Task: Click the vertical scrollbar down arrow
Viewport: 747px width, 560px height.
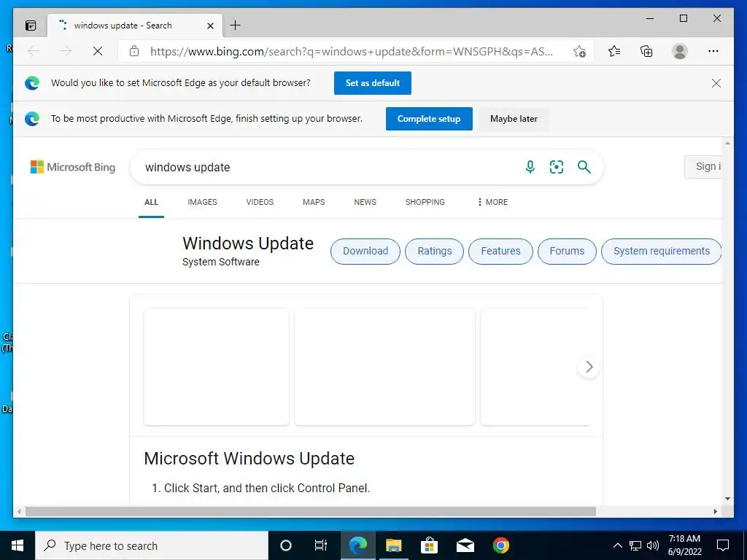Action: pyautogui.click(x=727, y=499)
